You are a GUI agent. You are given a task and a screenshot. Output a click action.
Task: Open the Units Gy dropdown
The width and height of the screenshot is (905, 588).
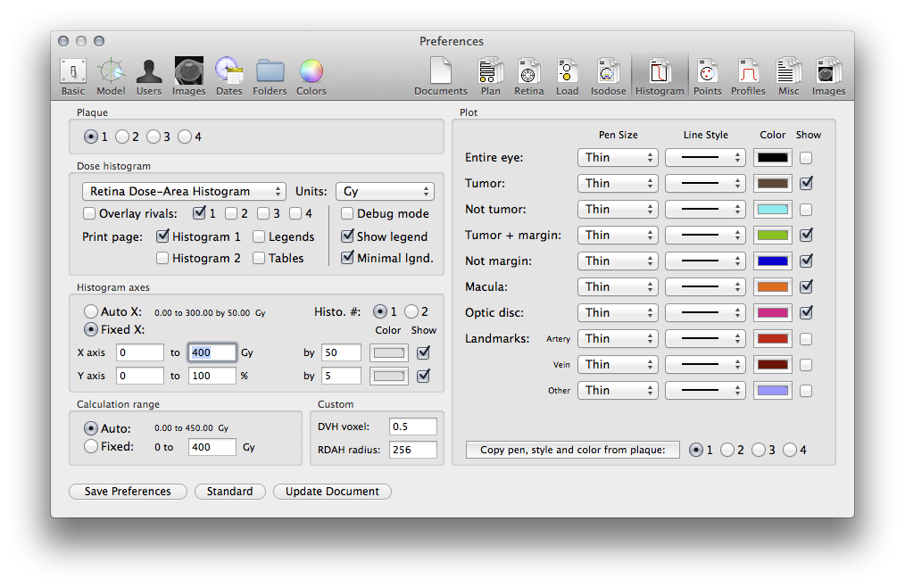tap(385, 192)
